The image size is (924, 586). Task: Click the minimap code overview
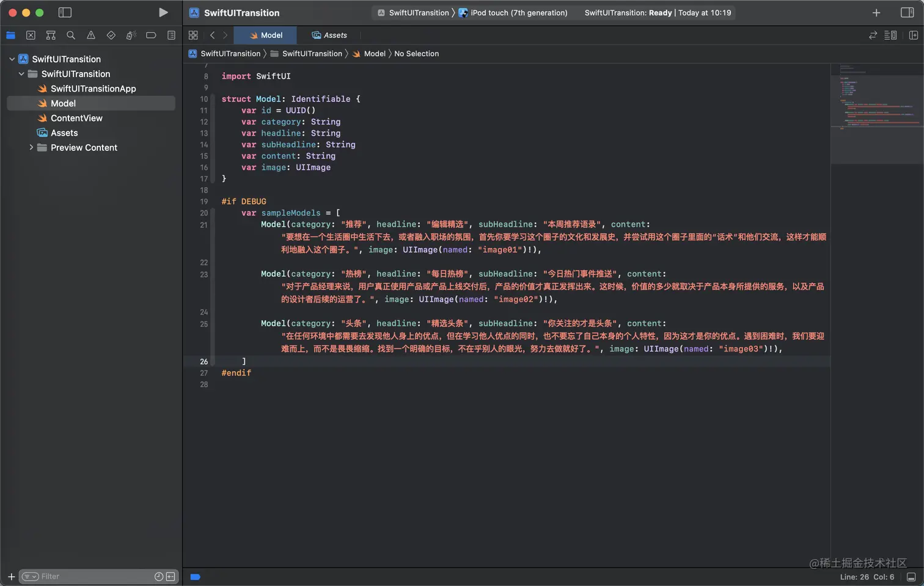point(877,114)
